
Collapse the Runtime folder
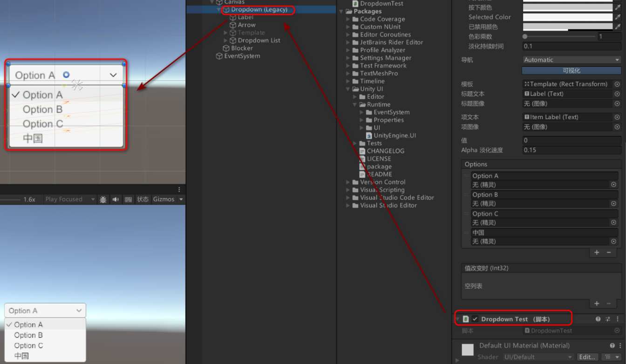coord(355,105)
